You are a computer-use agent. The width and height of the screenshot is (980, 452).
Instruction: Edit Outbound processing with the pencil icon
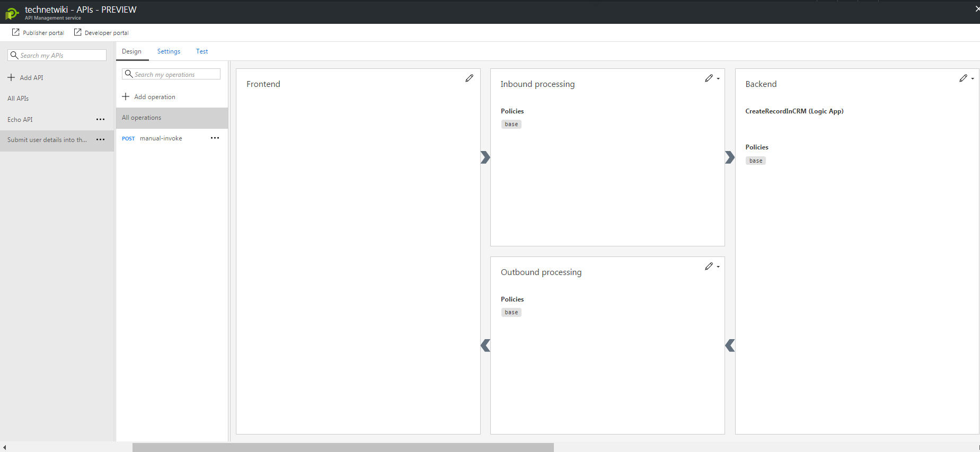point(709,267)
